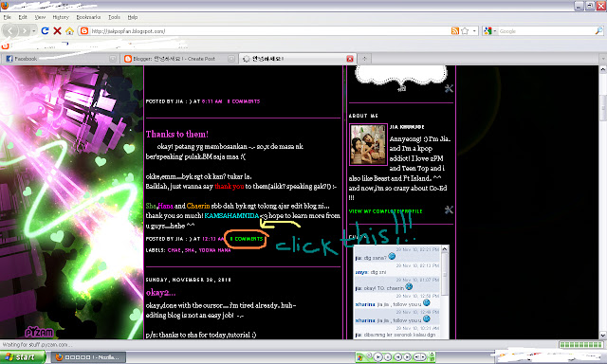Image resolution: width=607 pixels, height=364 pixels.
Task: Select the Mozilla Firefox taskbar button
Action: (x=88, y=357)
